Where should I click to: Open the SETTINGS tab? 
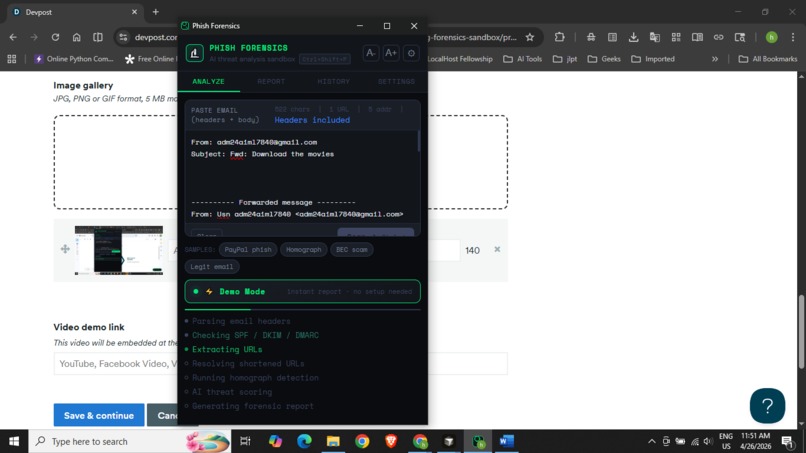396,82
